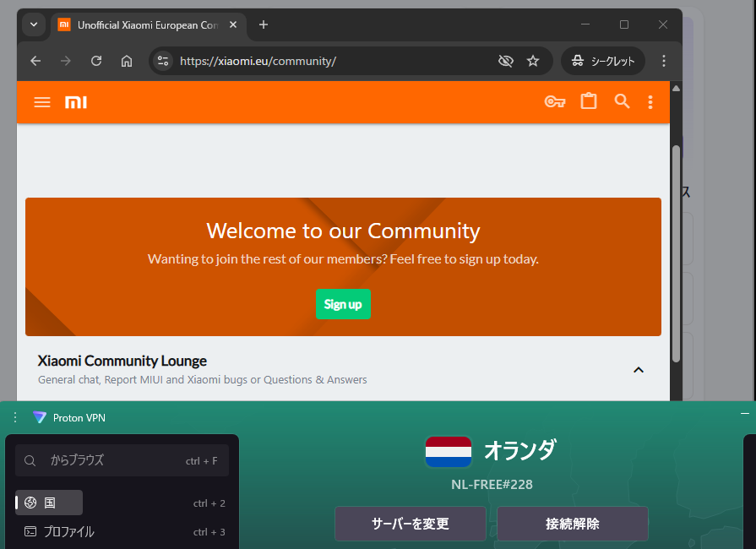Open the blocked third-party cookies eye icon
Viewport: 756px width, 549px height.
click(506, 61)
